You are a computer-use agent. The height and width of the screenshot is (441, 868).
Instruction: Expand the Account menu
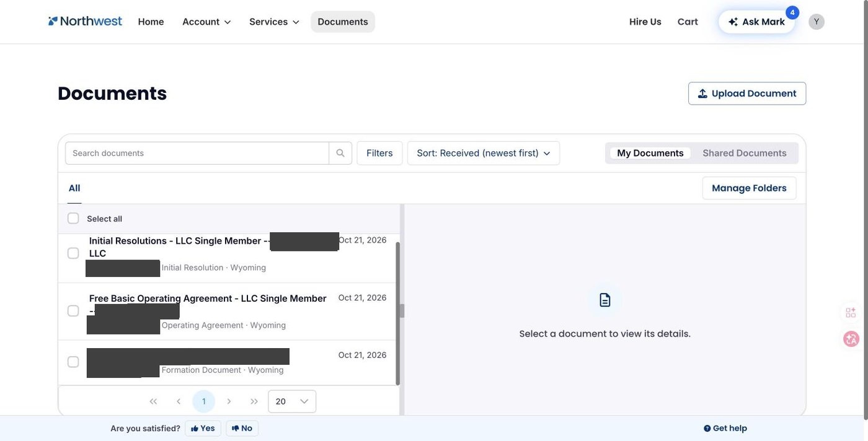click(206, 22)
